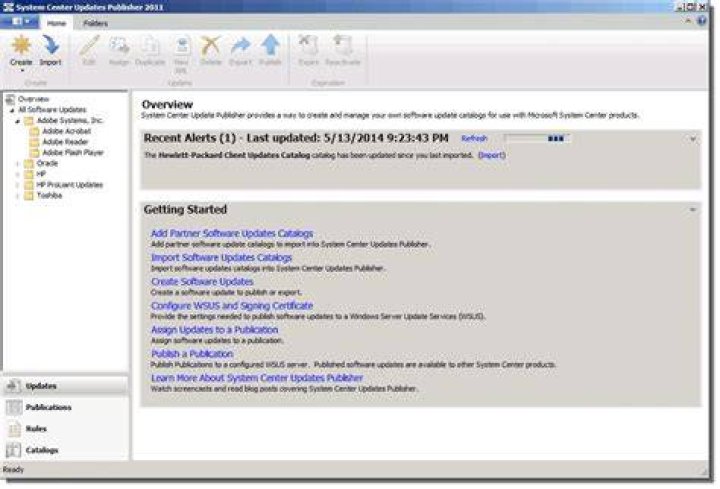Collapse the ribbon with the caret icon
Viewport: 720px width, 489px height.
[x=688, y=21]
